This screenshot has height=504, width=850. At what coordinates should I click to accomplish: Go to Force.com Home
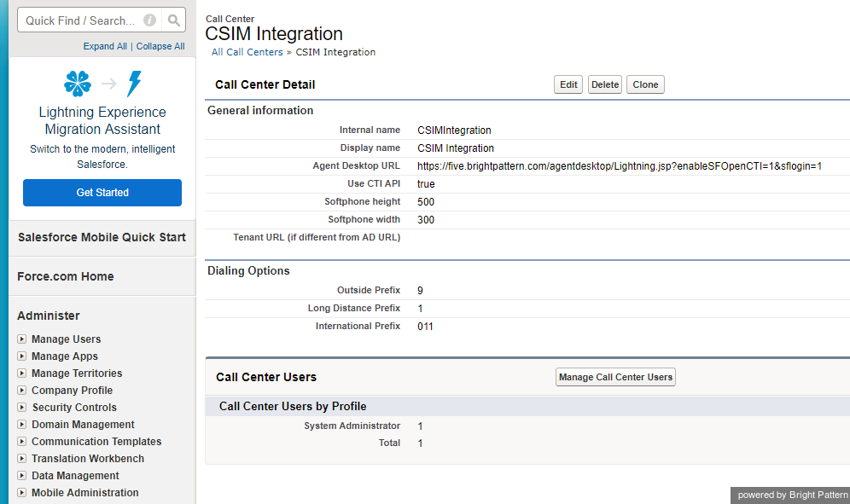coord(66,276)
